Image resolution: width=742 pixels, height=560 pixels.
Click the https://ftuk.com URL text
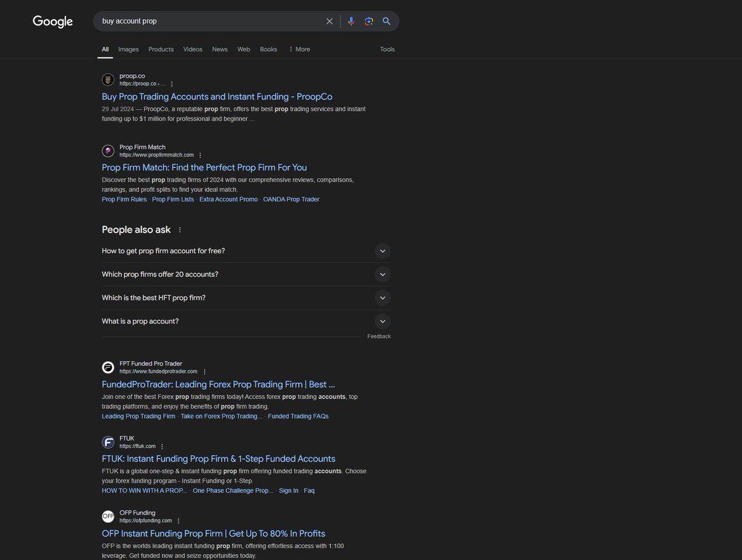click(137, 446)
